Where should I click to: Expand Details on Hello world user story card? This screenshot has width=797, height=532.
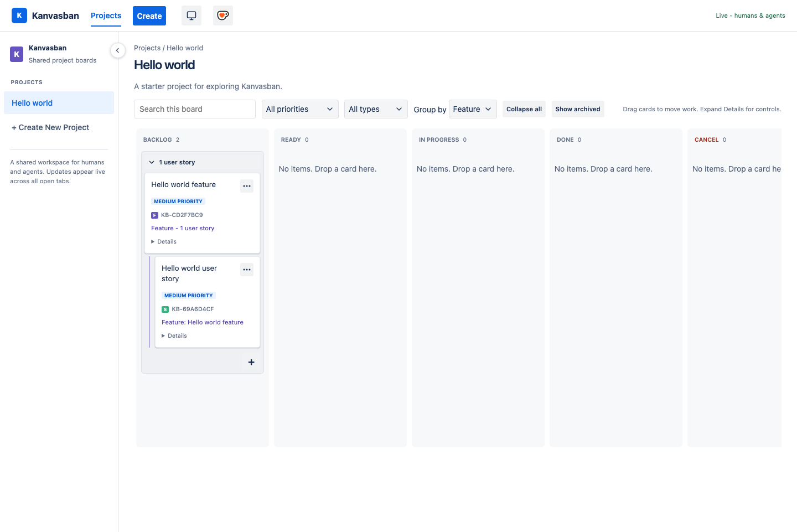click(x=174, y=335)
